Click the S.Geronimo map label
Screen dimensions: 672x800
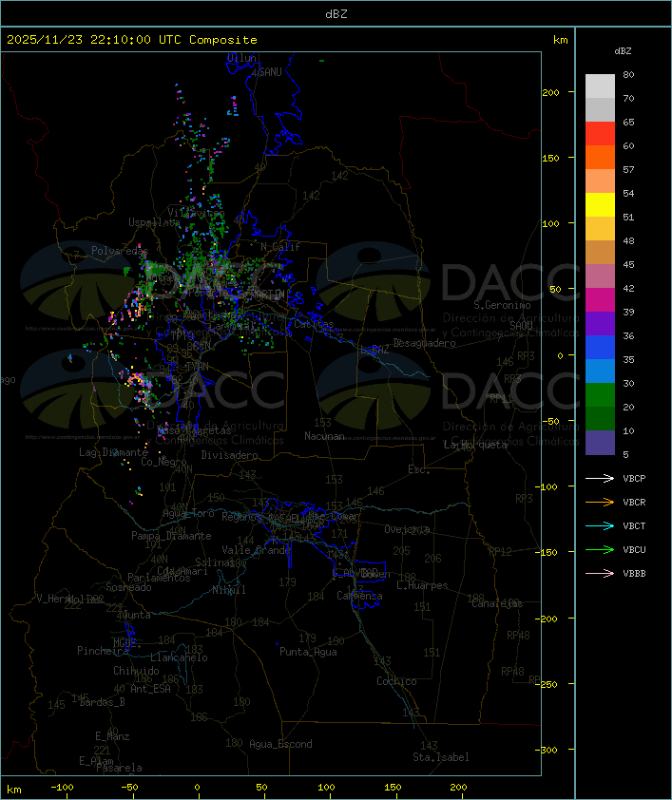tap(502, 305)
